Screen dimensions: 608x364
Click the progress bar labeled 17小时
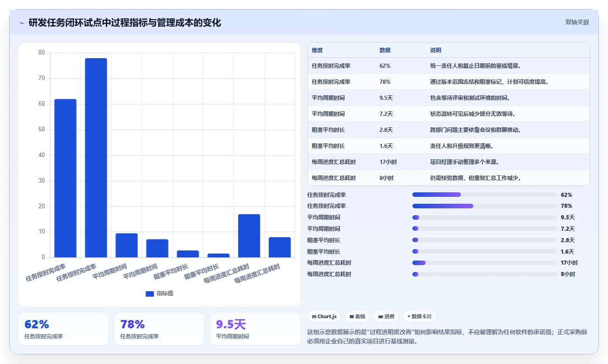pos(485,263)
